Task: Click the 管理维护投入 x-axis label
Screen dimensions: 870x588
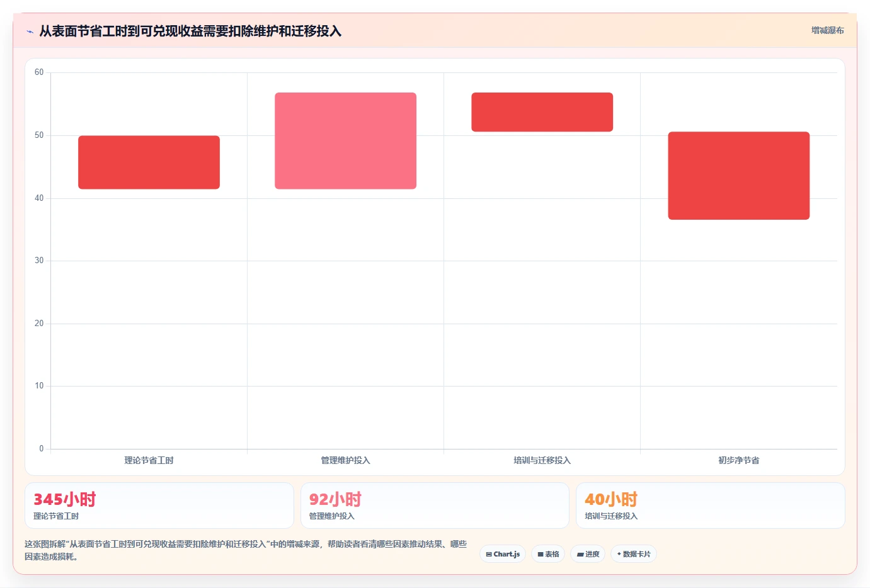Action: point(345,460)
